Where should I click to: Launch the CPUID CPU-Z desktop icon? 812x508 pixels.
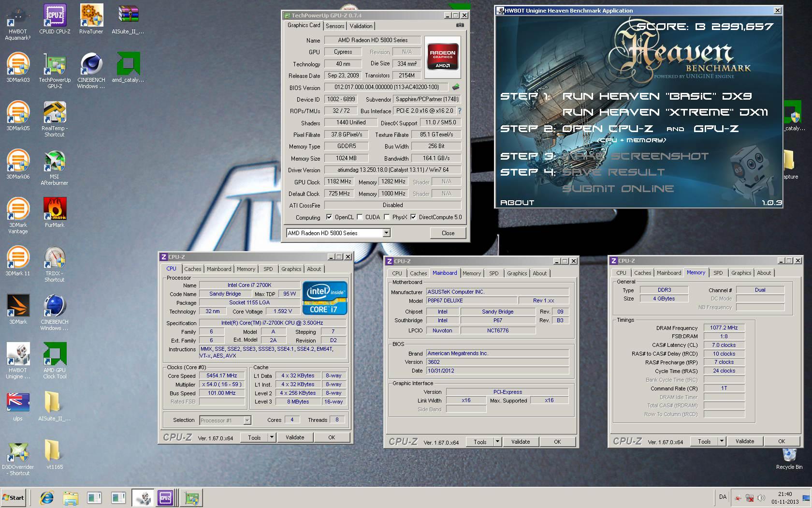pyautogui.click(x=55, y=19)
